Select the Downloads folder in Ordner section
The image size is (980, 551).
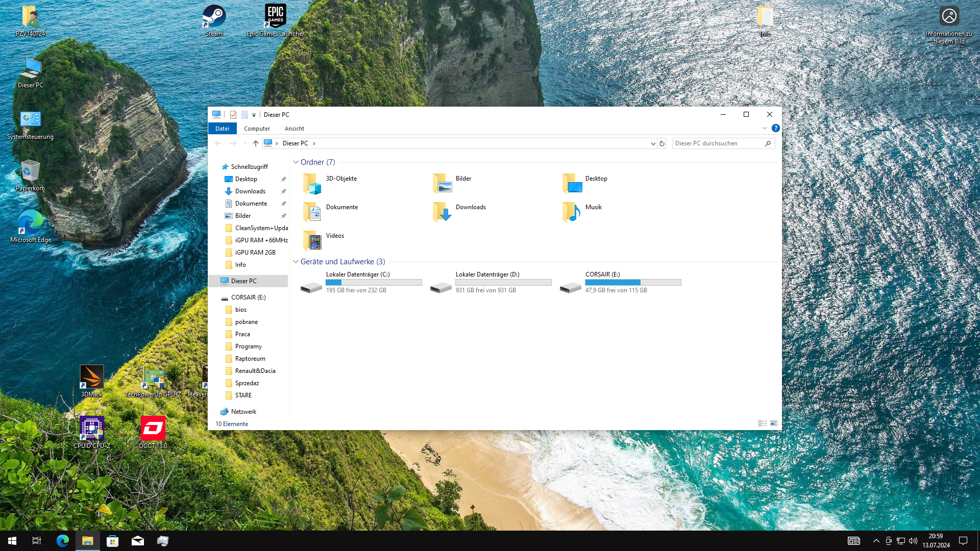click(459, 212)
